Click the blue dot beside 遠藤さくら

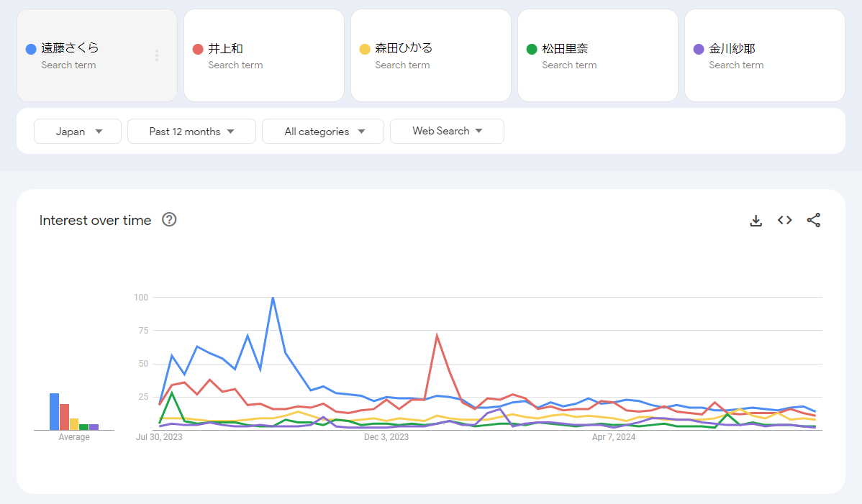tap(31, 49)
